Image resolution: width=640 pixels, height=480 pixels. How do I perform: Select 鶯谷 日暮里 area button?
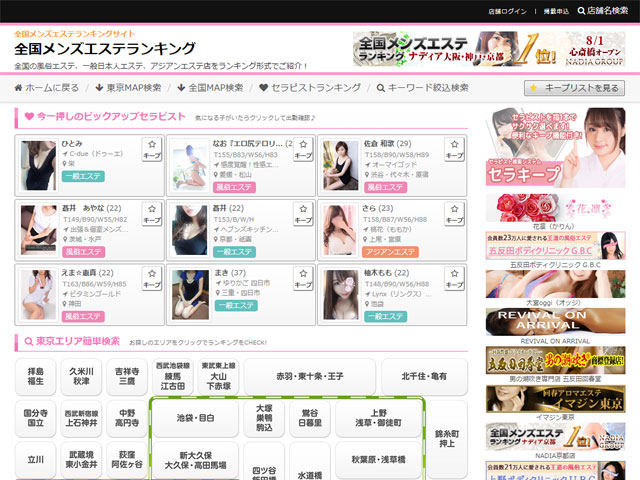(310, 418)
